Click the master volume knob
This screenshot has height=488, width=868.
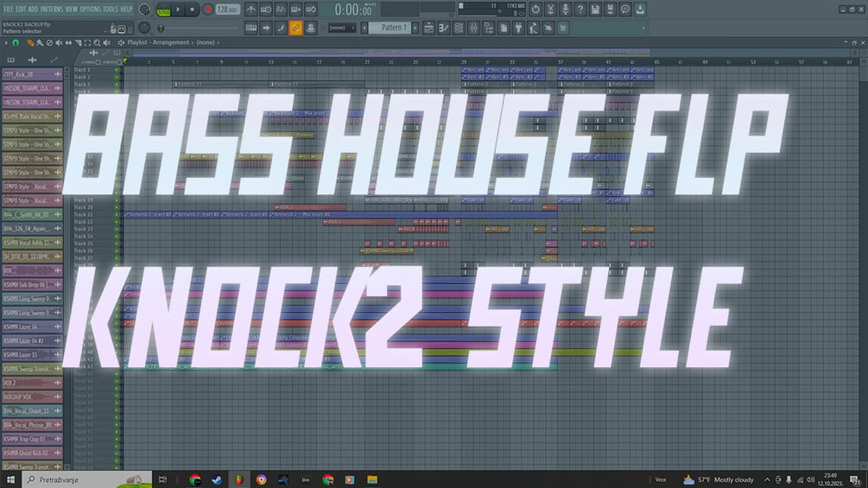pyautogui.click(x=144, y=9)
